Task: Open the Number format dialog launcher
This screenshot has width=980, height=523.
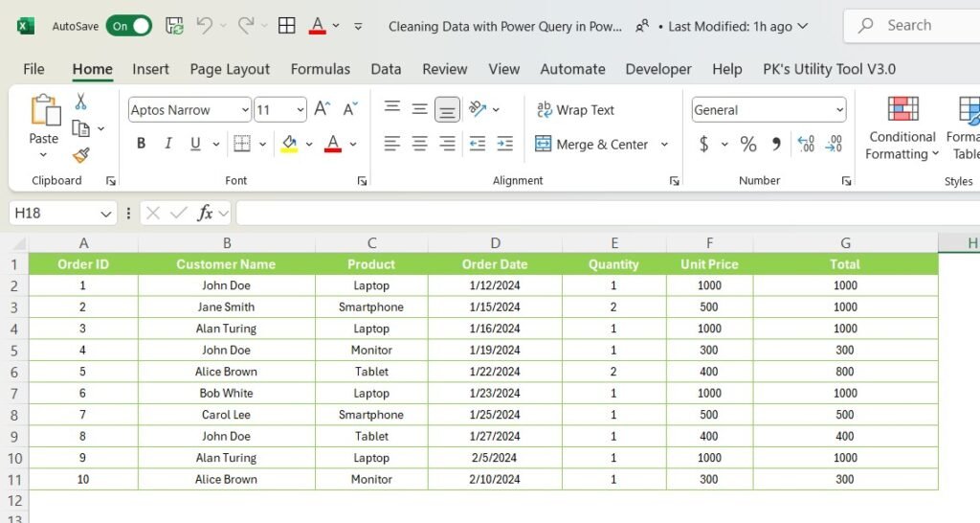Action: (x=846, y=181)
